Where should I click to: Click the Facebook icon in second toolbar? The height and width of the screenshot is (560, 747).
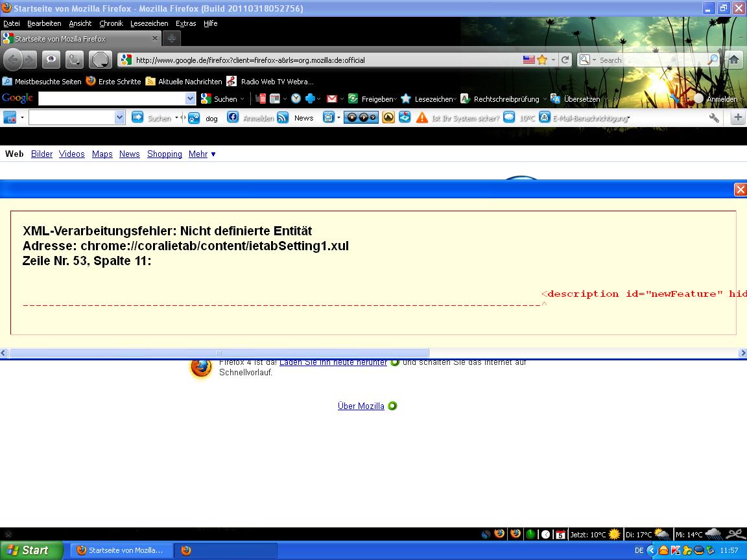[233, 117]
